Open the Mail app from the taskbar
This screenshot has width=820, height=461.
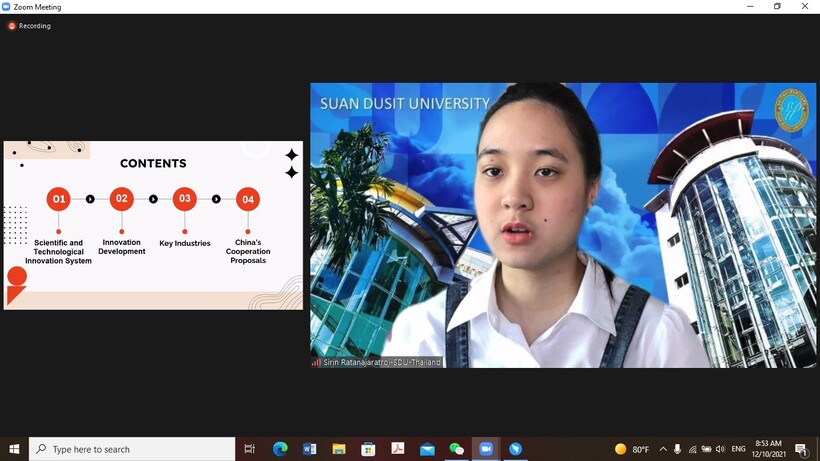coord(427,449)
